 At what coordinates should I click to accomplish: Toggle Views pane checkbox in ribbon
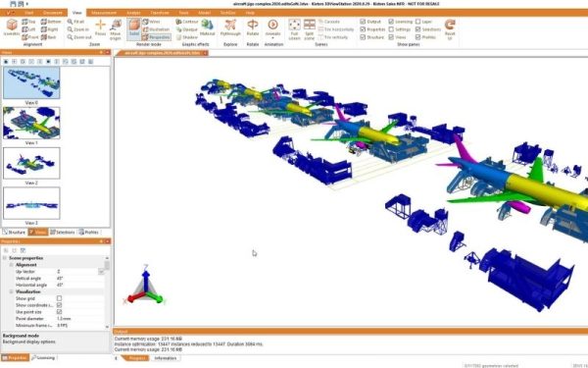[x=391, y=37]
